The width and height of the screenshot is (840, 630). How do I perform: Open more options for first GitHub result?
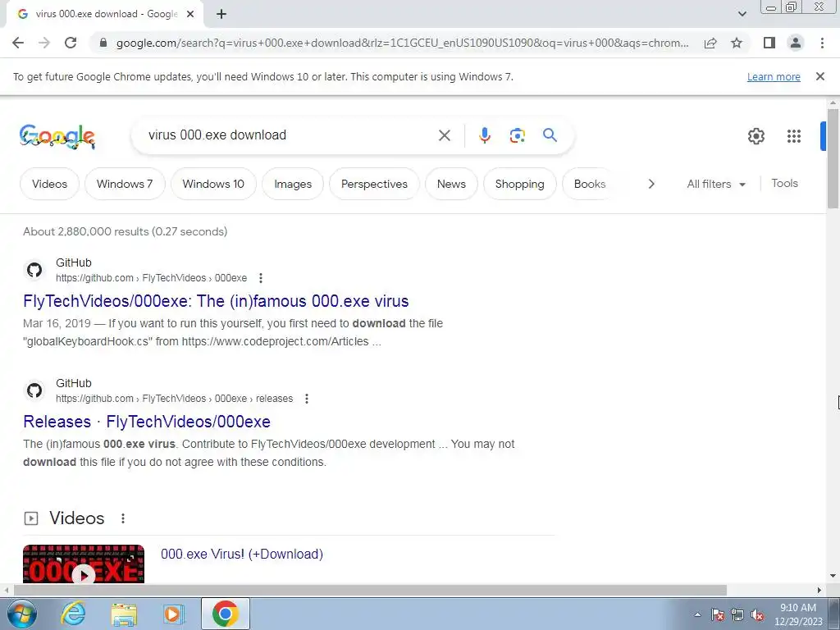click(260, 278)
